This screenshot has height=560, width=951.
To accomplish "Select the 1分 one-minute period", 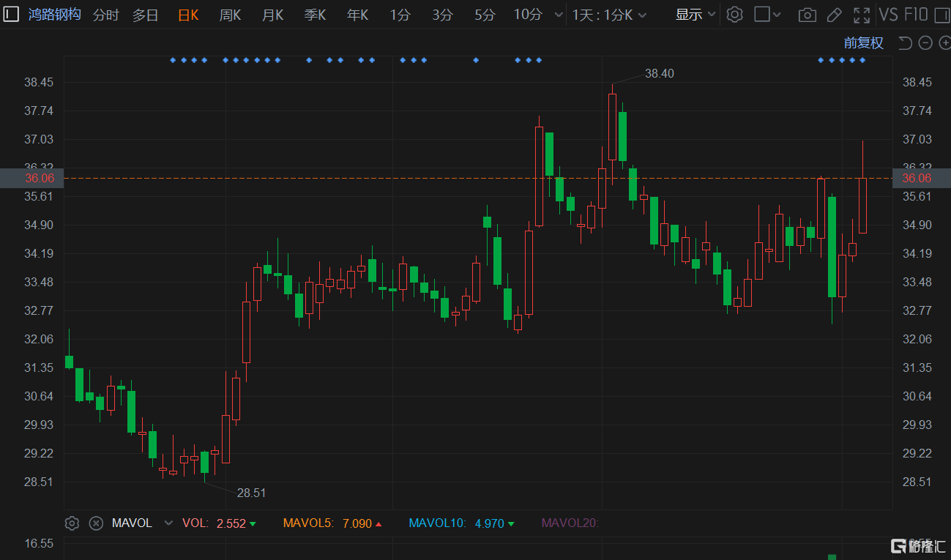I will point(400,15).
